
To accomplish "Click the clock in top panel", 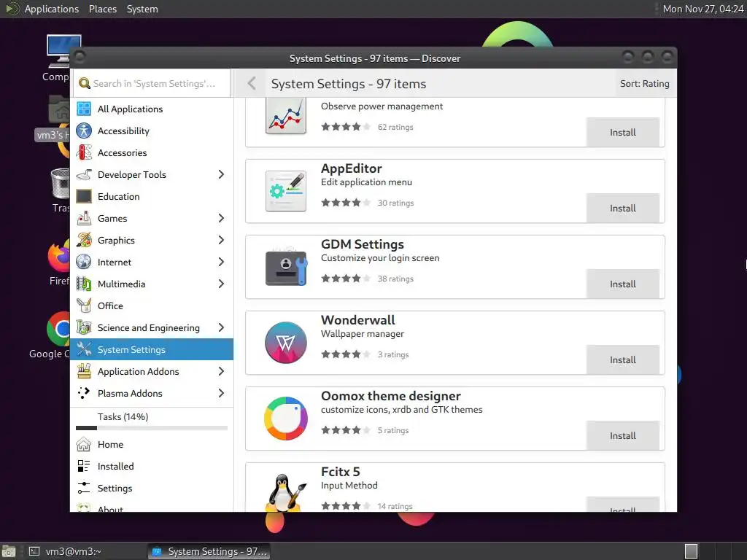I will [x=703, y=9].
